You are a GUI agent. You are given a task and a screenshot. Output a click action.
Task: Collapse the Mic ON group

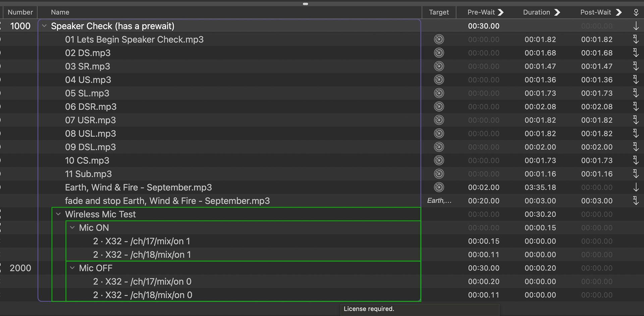[x=72, y=227]
